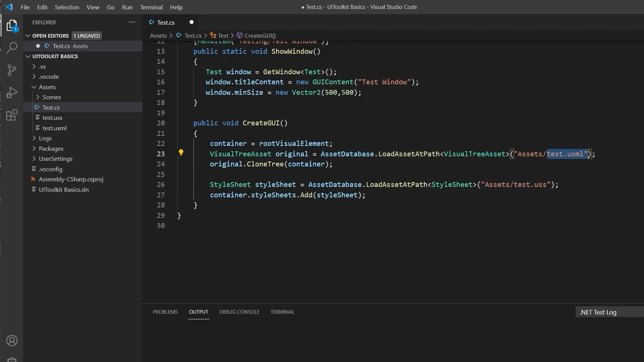Switch to the OUTPUT panel tab
The height and width of the screenshot is (362, 644).
coord(199,312)
